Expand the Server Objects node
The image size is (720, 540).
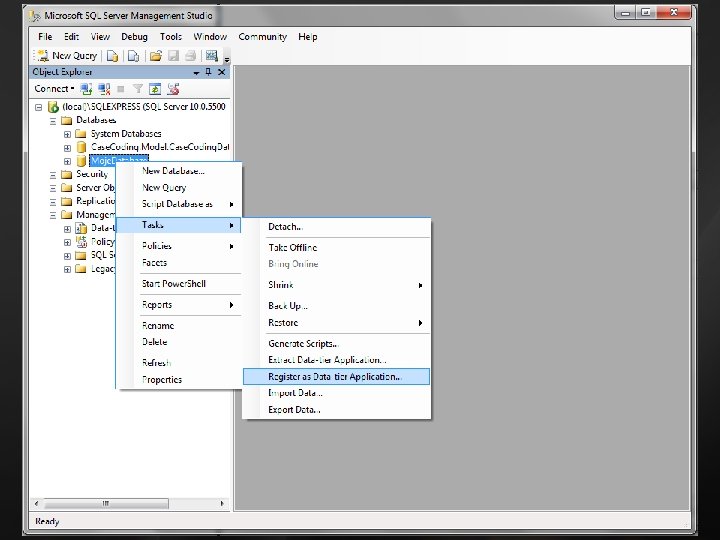click(53, 188)
